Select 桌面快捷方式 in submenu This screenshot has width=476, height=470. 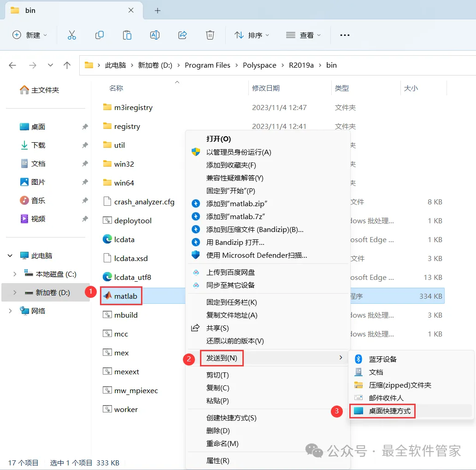389,411
